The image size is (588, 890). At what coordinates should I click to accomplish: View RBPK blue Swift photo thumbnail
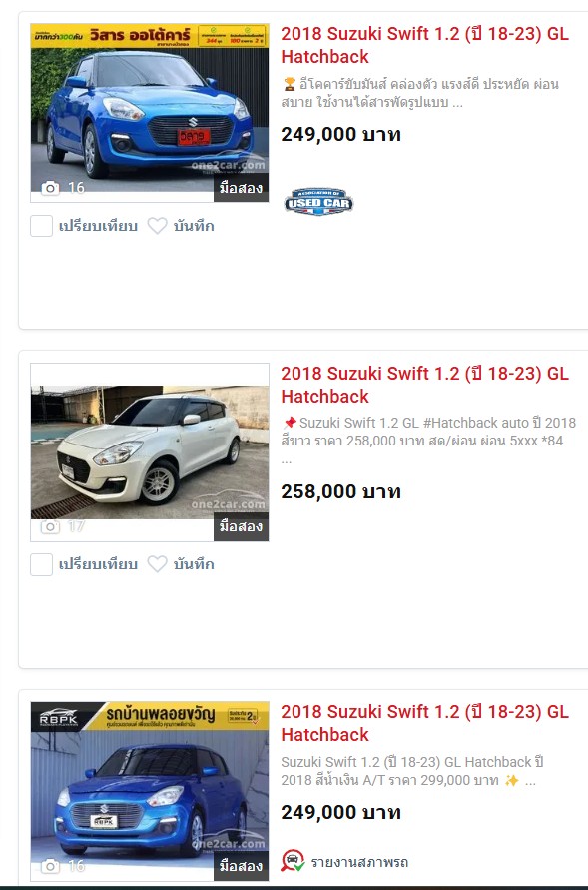tap(150, 791)
